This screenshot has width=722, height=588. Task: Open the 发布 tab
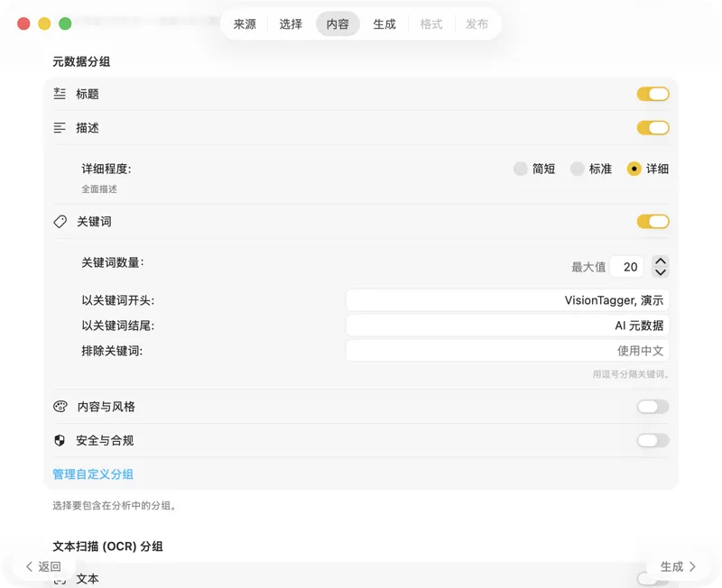click(x=477, y=24)
